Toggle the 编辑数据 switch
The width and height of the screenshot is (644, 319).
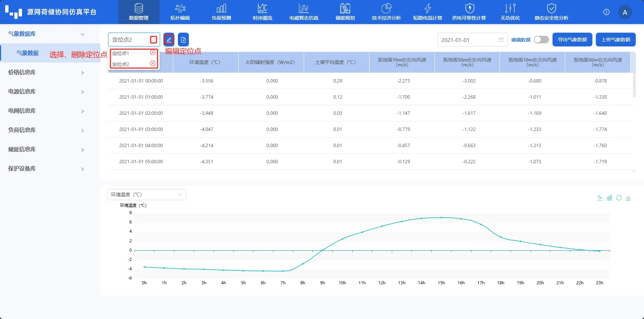point(541,40)
